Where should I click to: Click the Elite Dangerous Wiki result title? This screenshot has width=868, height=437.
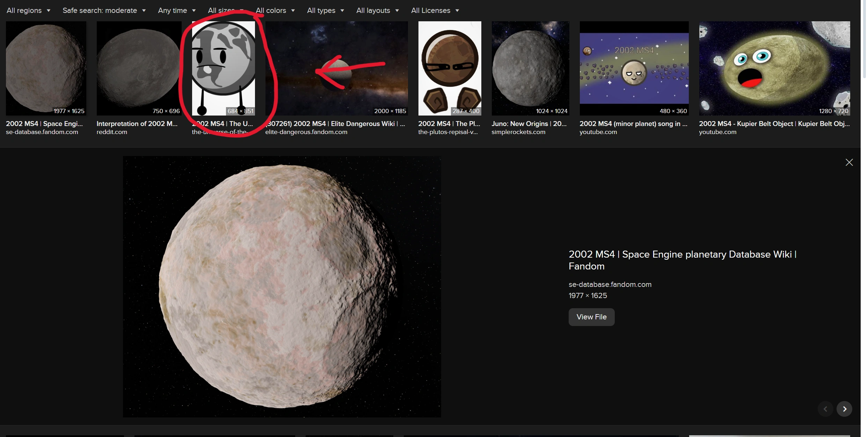tap(335, 124)
